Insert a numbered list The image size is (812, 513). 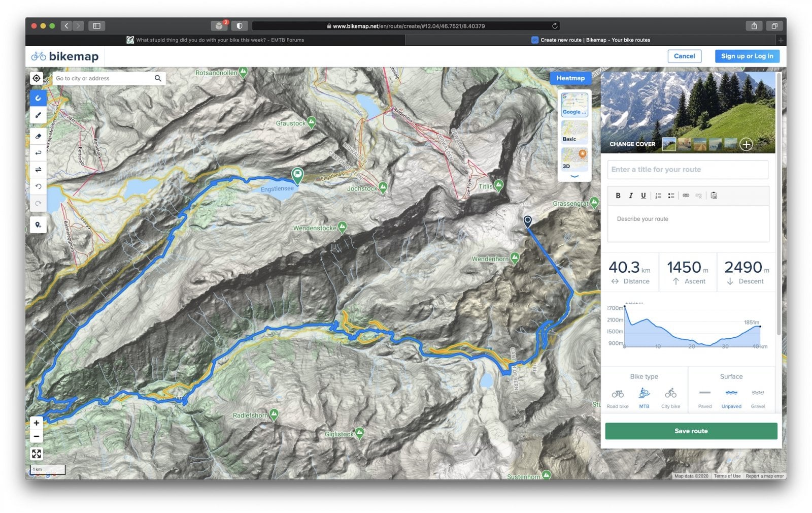[x=658, y=196]
